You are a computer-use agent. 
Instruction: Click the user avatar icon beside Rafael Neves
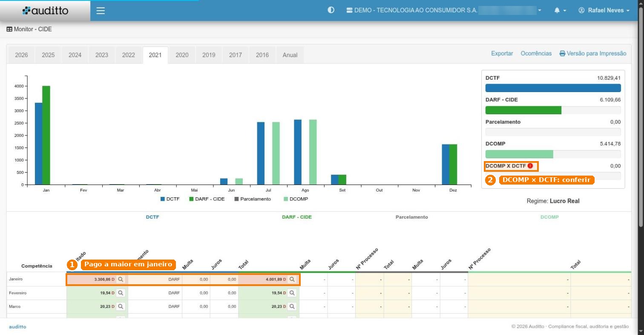click(581, 10)
